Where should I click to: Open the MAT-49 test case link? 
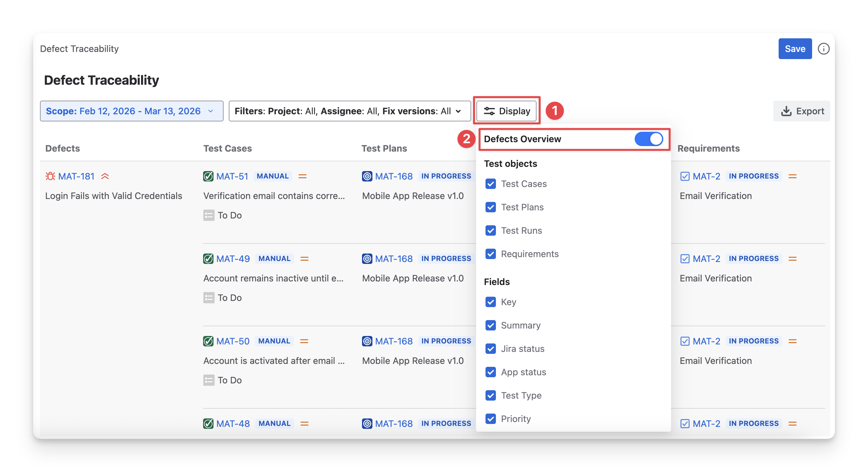(x=233, y=258)
